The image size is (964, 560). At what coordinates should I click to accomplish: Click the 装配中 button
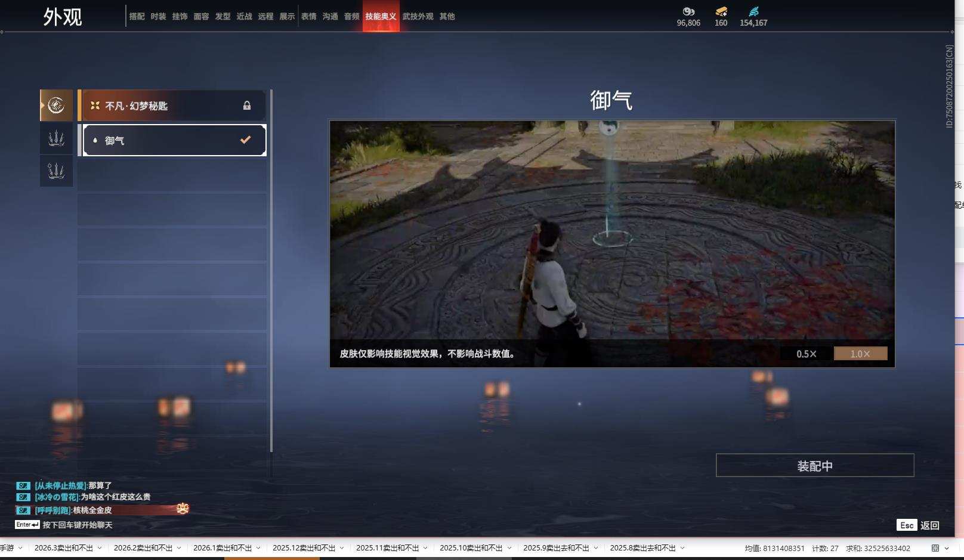pos(814,465)
